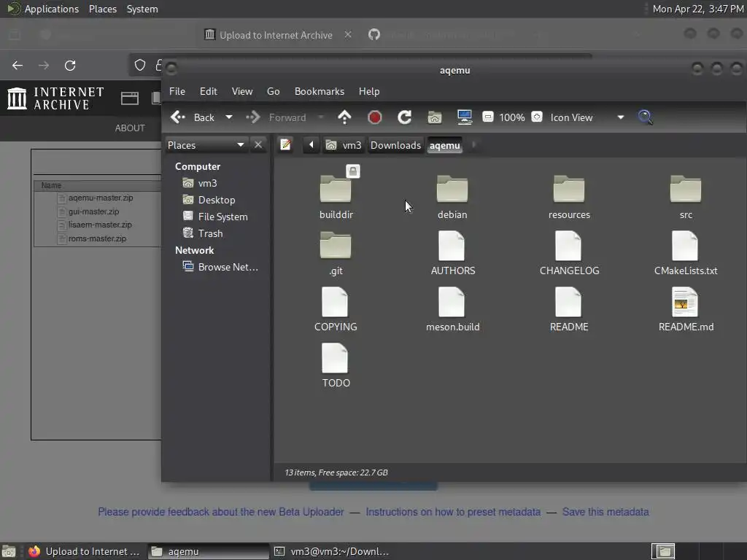The height and width of the screenshot is (560, 747).
Task: Select the README.md file icon
Action: (686, 302)
